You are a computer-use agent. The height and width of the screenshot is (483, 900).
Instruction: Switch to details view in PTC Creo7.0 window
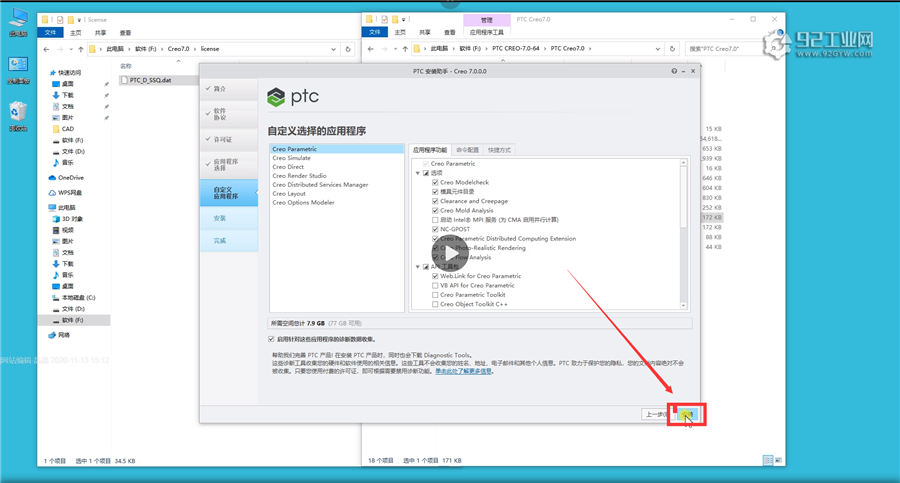(768, 460)
